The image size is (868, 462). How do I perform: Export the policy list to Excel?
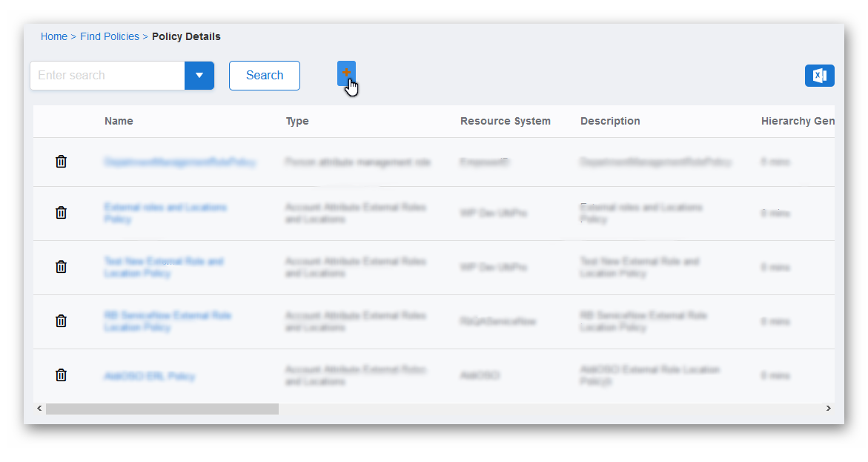point(819,75)
